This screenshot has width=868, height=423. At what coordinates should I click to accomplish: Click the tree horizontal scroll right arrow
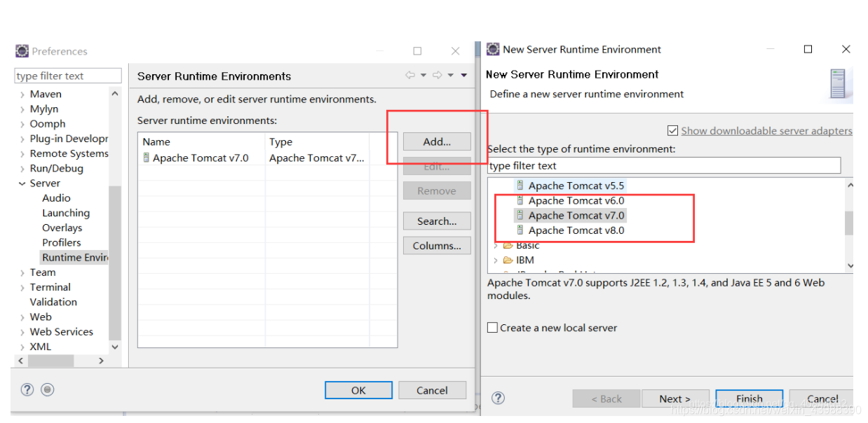point(101,361)
